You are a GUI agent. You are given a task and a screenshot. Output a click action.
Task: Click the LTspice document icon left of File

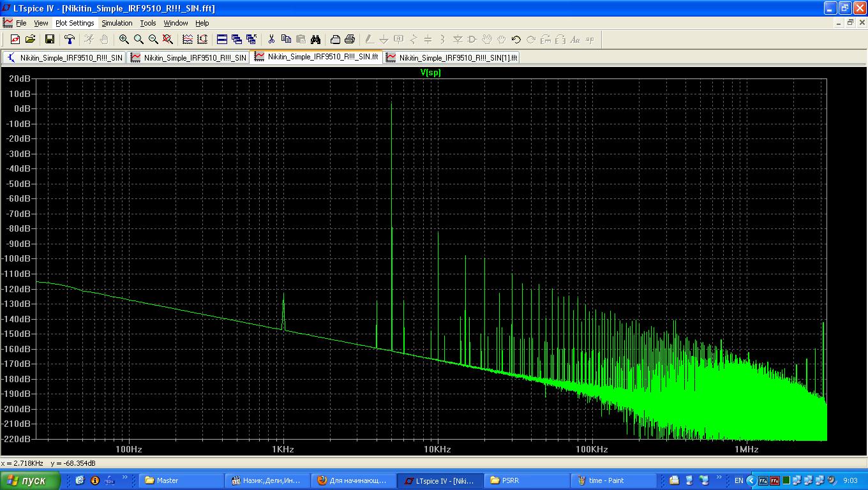click(8, 23)
